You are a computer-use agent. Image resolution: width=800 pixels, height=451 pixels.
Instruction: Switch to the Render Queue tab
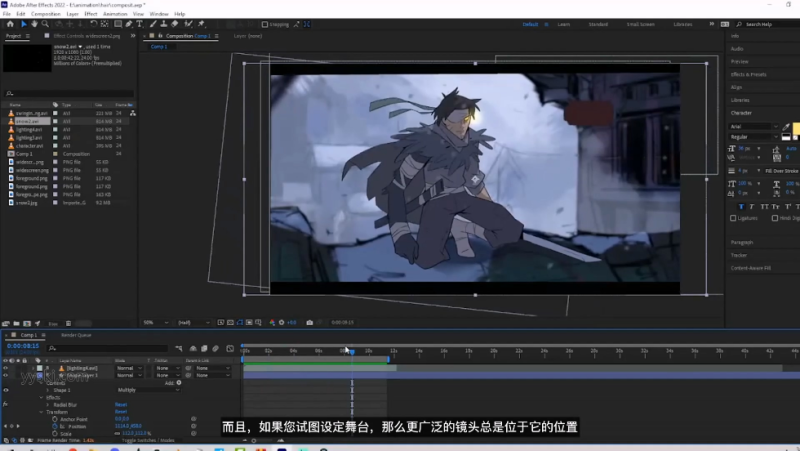[x=76, y=335]
